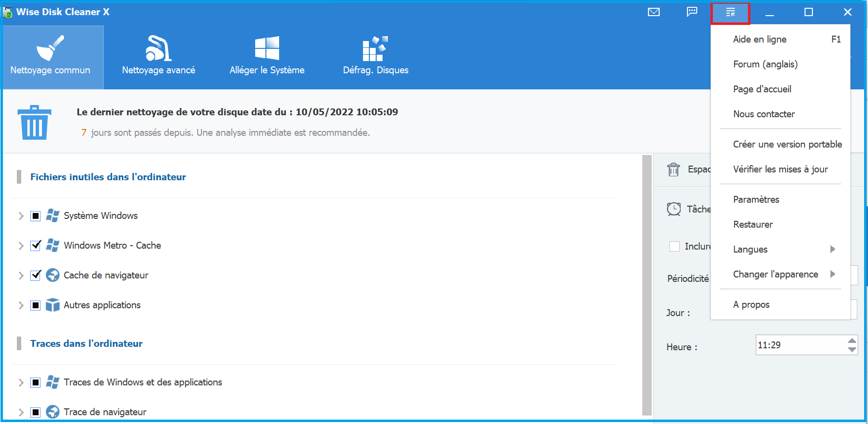Click the Jour : label
The height and width of the screenshot is (424, 868).
pos(678,313)
